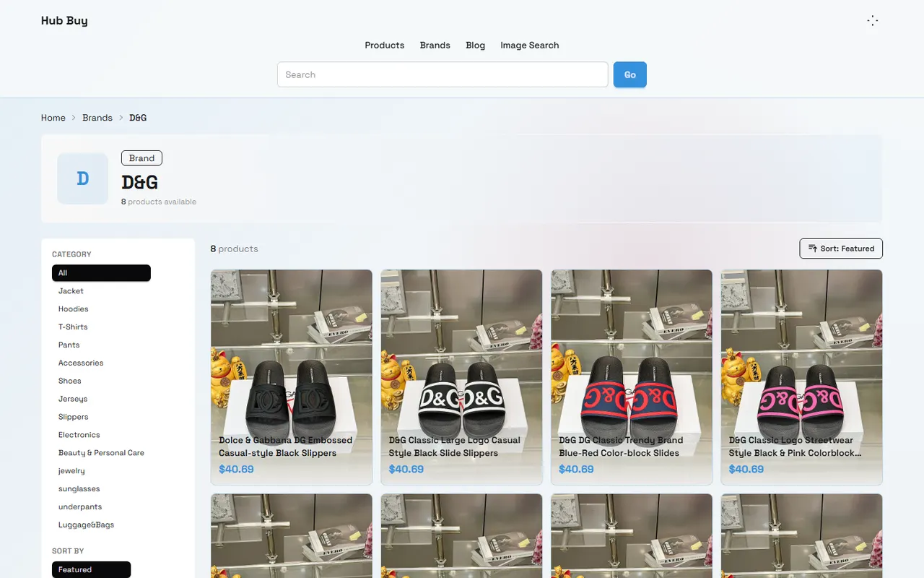The height and width of the screenshot is (578, 924).
Task: Select the Featured sort option in sidebar
Action: coord(91,570)
